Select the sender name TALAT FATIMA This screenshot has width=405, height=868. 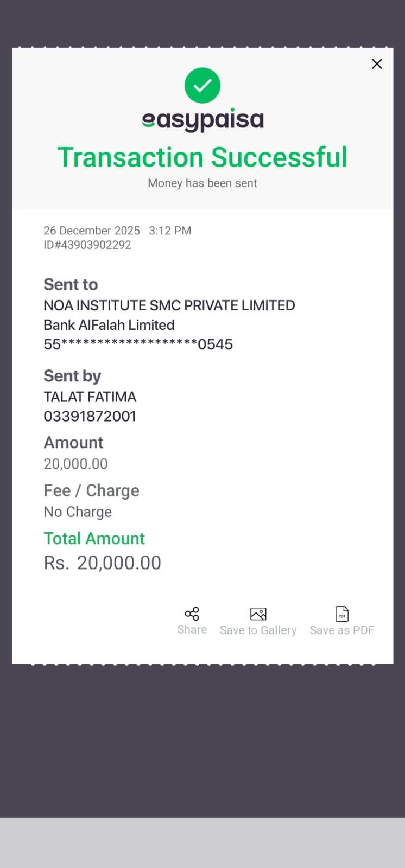click(90, 397)
